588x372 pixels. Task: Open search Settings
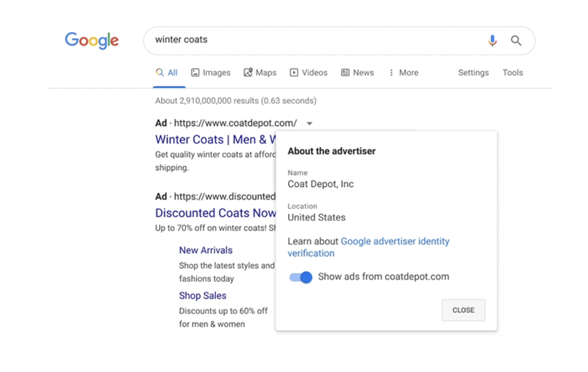(473, 73)
